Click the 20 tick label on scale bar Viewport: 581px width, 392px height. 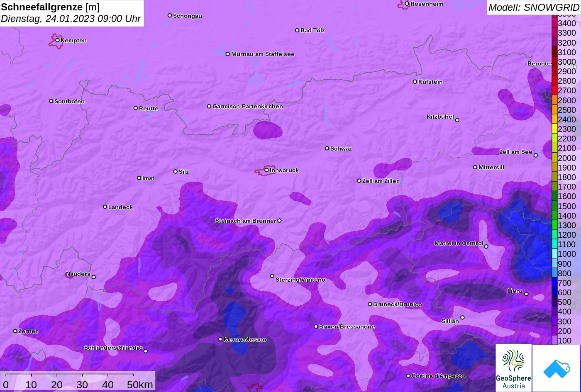[x=56, y=385]
